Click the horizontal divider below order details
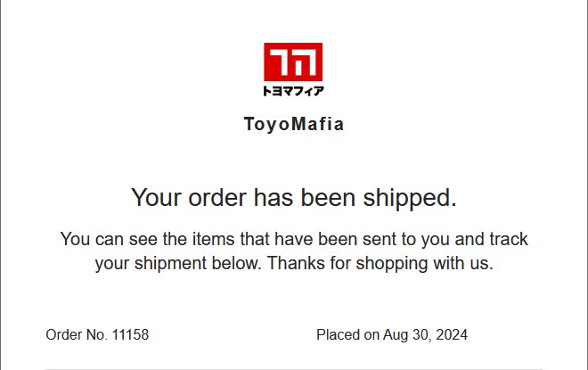The width and height of the screenshot is (588, 370). click(294, 369)
